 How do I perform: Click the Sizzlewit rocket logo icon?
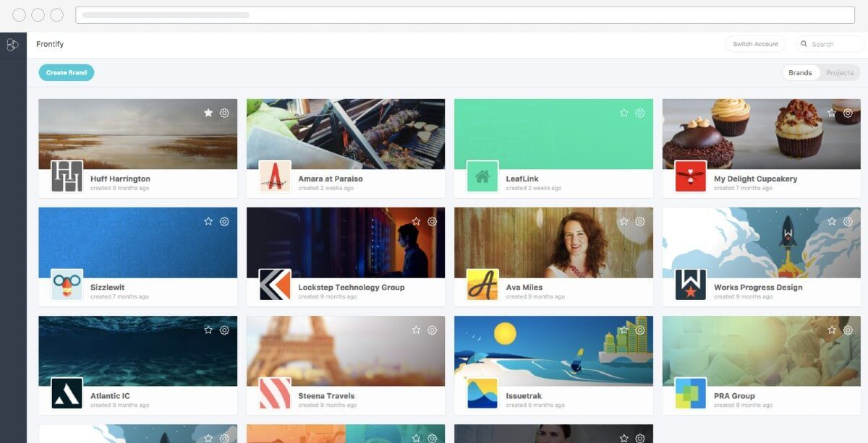(x=67, y=285)
